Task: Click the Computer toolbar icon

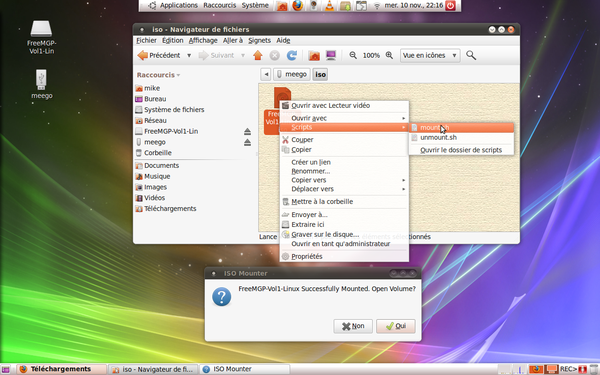Action: pyautogui.click(x=331, y=55)
